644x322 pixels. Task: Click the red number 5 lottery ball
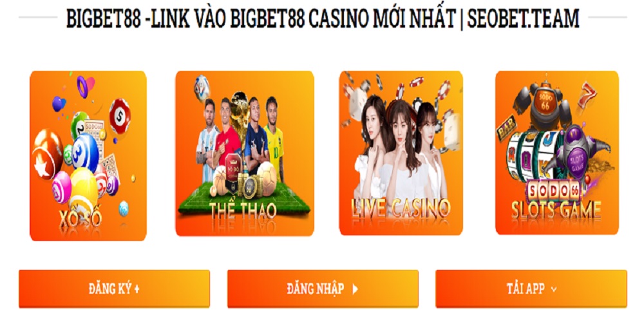coord(120,116)
